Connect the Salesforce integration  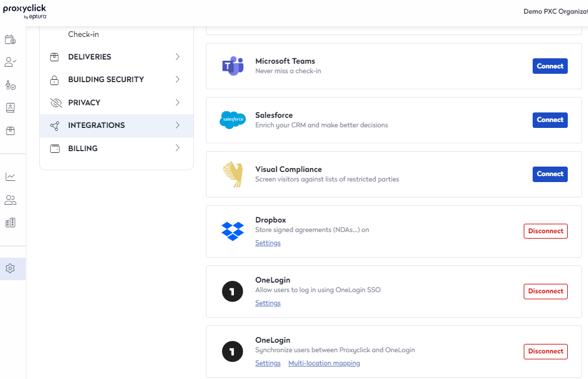[550, 120]
